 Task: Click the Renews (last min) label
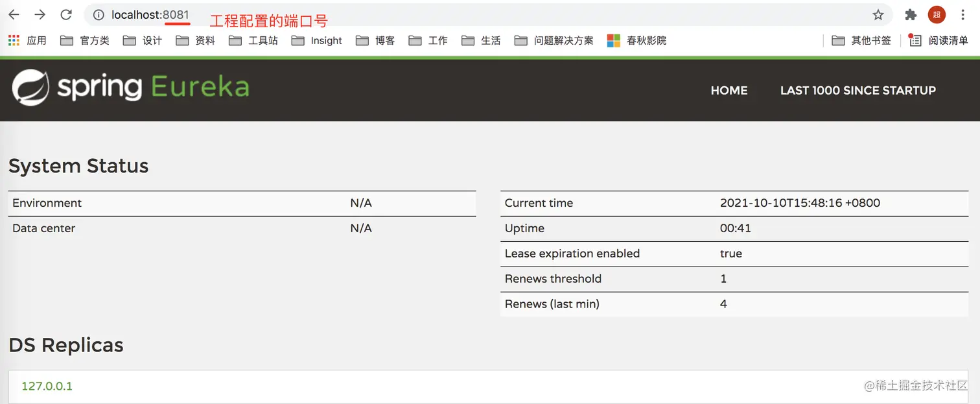point(552,304)
